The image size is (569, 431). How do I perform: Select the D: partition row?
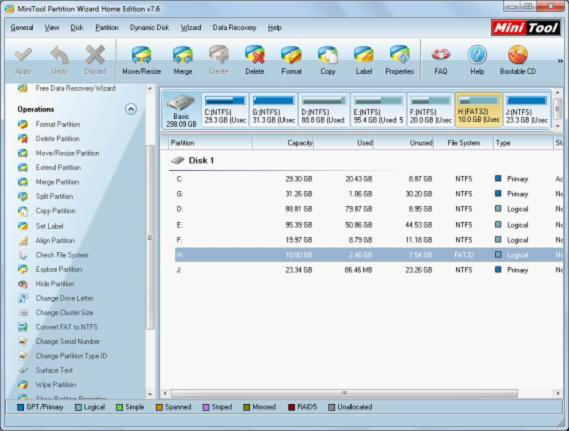pyautogui.click(x=368, y=209)
